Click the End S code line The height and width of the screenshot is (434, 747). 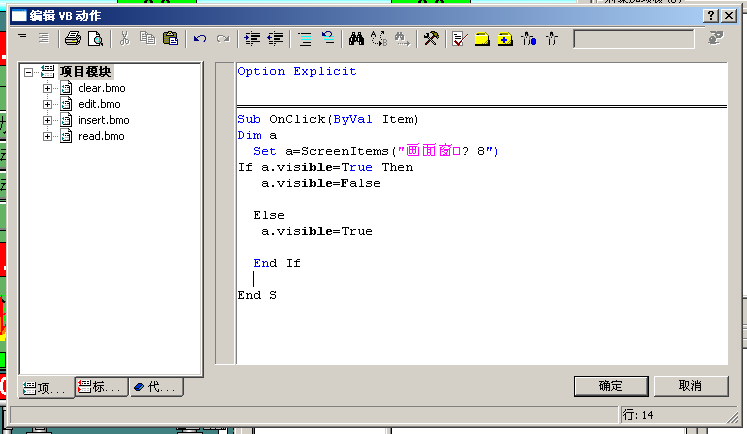(x=257, y=295)
